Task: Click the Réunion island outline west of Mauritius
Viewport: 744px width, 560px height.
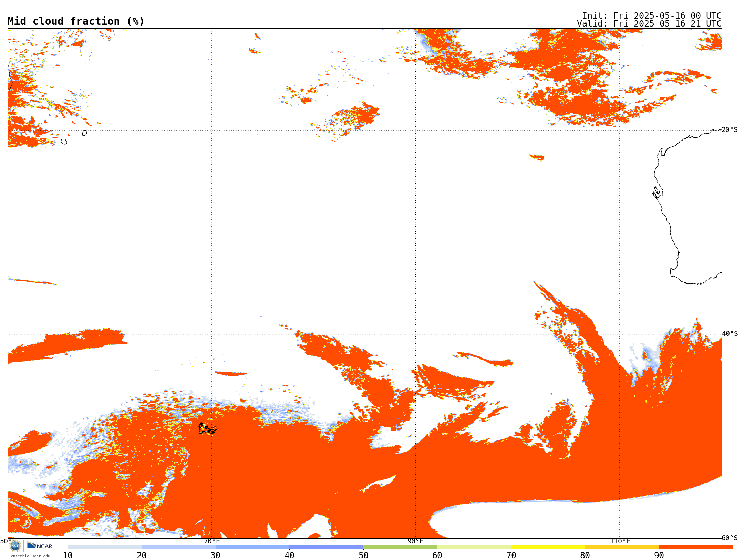Action: click(x=64, y=142)
